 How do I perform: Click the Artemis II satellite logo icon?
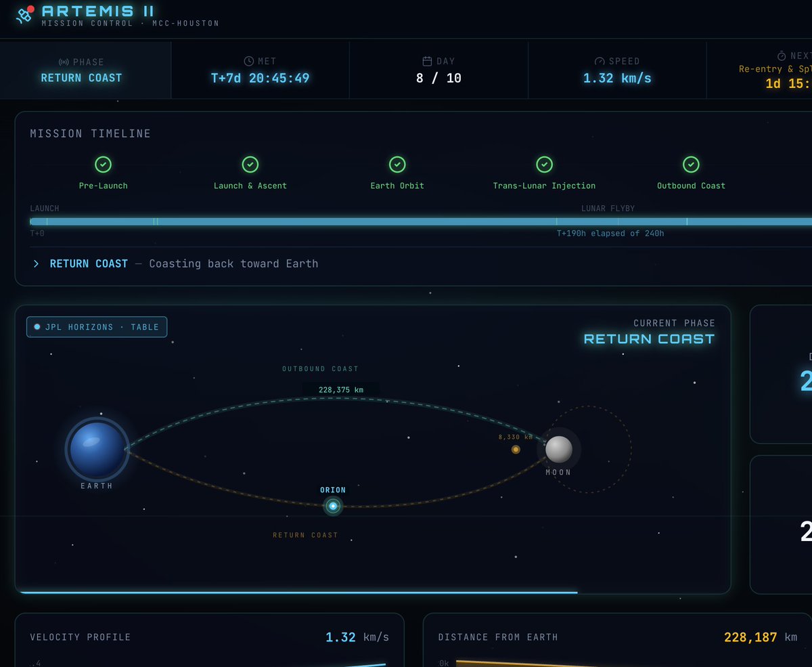point(24,15)
